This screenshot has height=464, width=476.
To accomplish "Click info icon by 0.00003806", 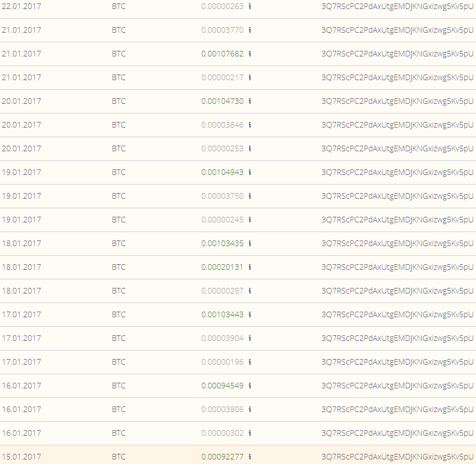I will pyautogui.click(x=250, y=409).
